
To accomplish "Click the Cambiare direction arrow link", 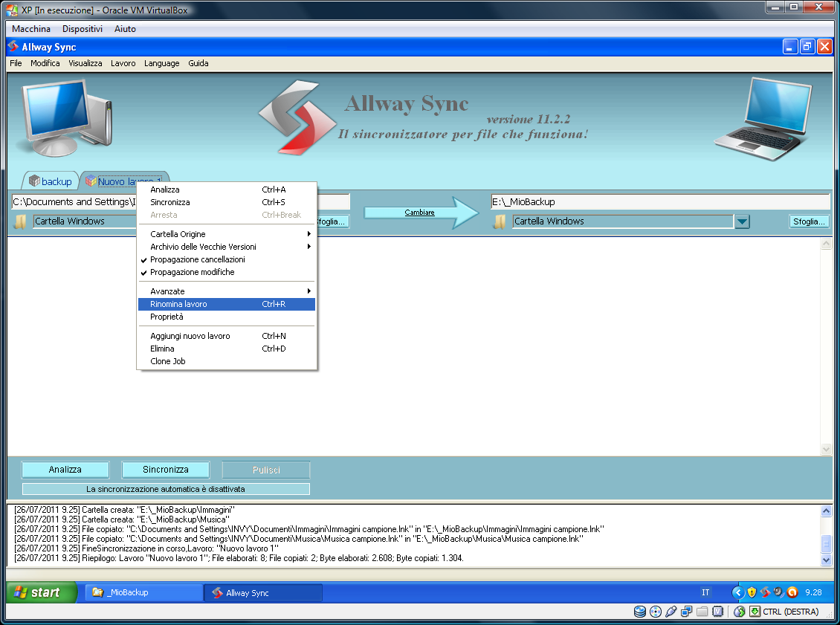I will (x=419, y=213).
